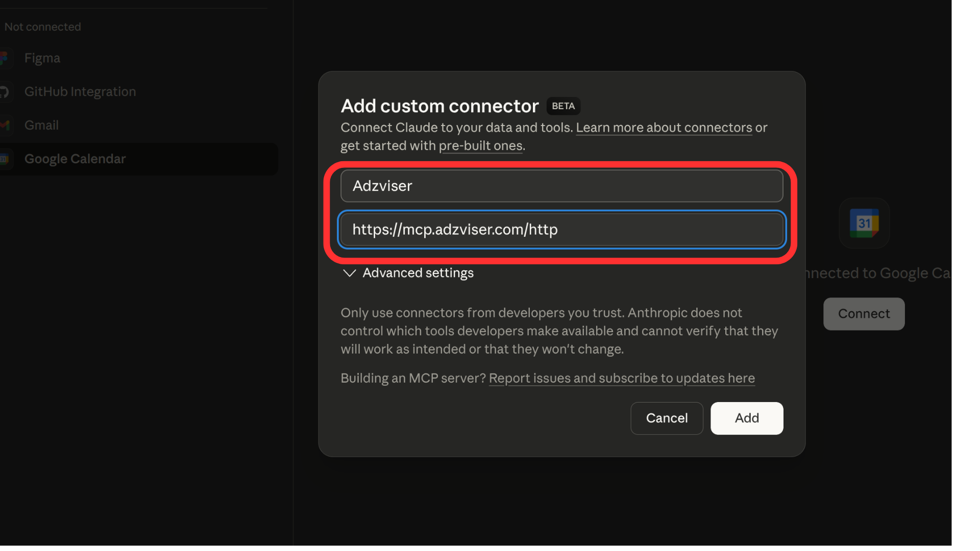Screen dimensions: 980x551
Task: Select the Google Calendar entry in sidebar
Action: coord(75,159)
